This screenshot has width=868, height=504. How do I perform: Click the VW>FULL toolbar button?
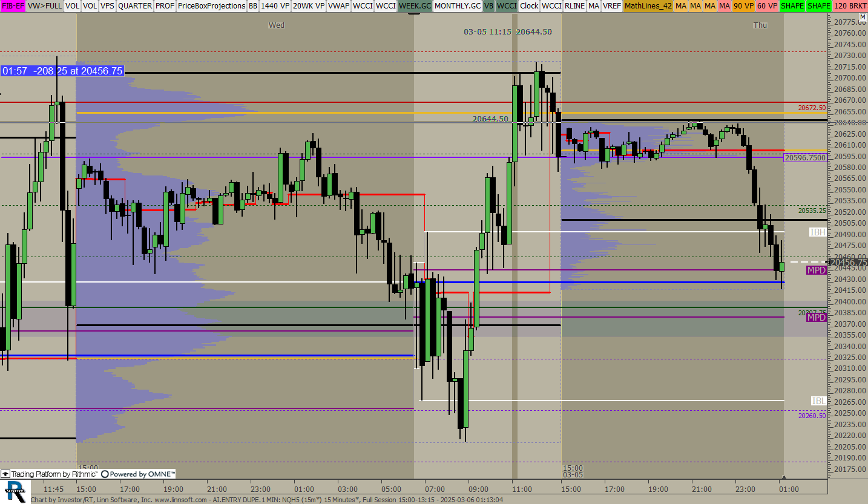coord(44,5)
